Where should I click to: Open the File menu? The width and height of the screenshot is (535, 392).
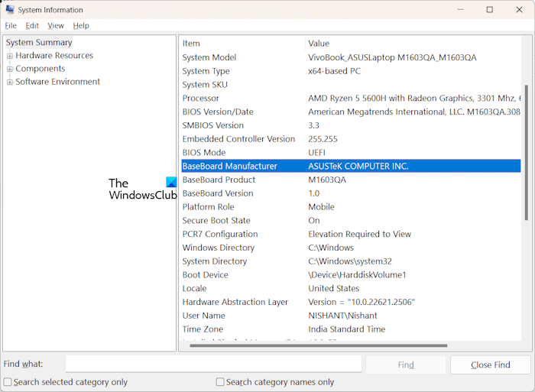[x=11, y=25]
